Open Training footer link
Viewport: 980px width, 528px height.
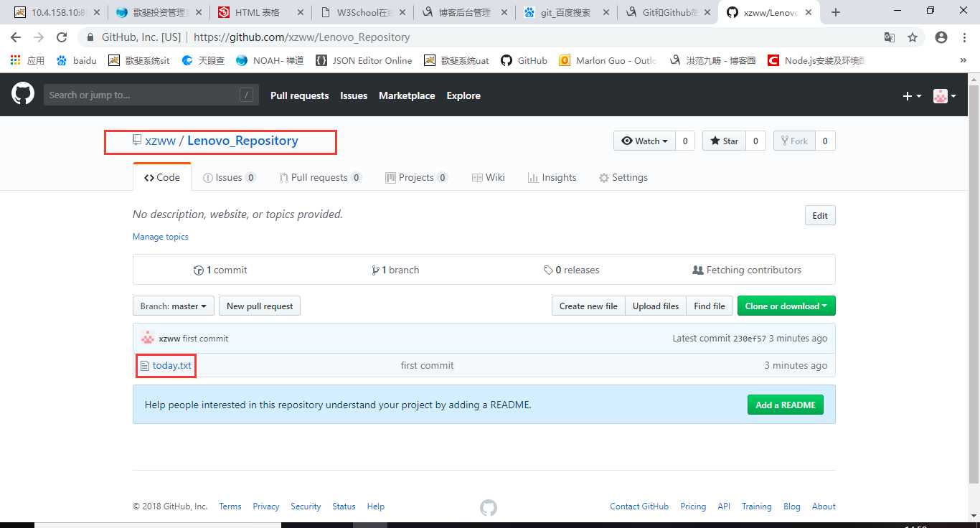click(x=757, y=506)
